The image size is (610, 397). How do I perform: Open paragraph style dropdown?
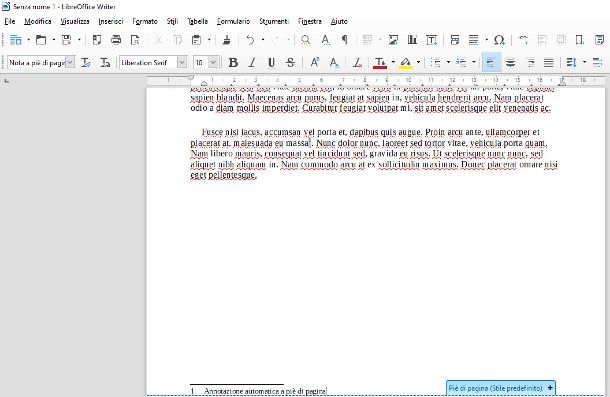70,62
